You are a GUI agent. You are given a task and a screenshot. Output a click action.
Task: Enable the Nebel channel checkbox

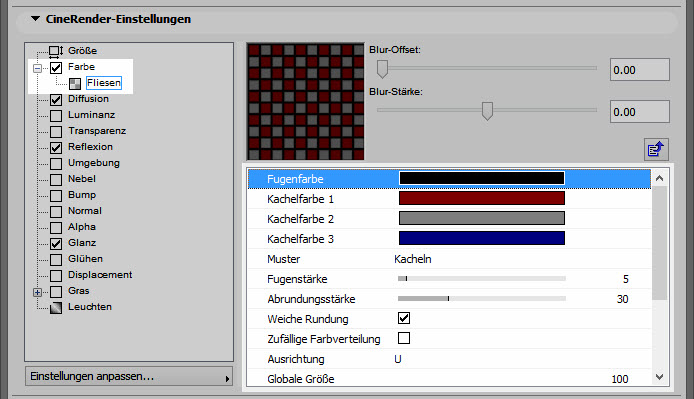(56, 179)
